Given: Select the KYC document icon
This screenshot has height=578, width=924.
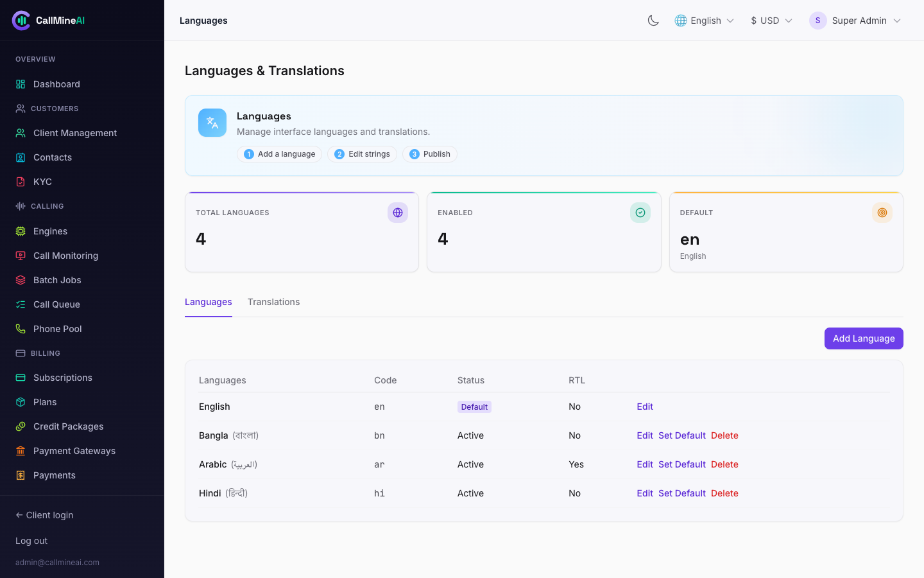Looking at the screenshot, I should point(21,182).
